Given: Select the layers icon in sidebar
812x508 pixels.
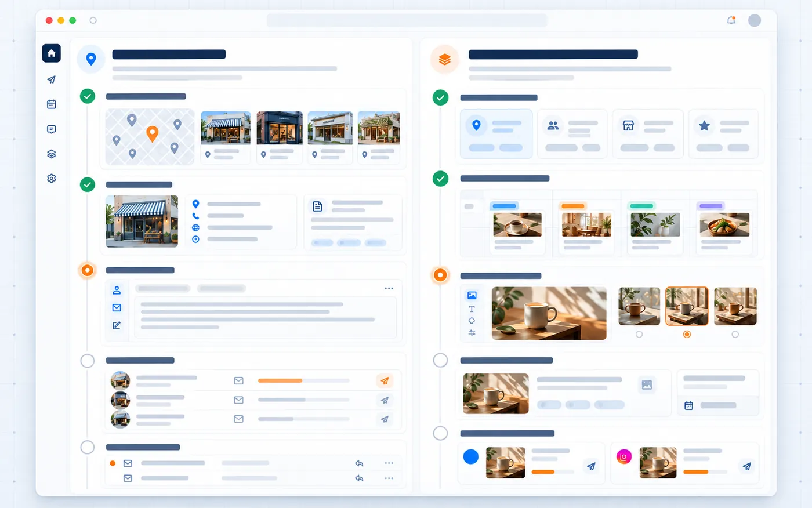Looking at the screenshot, I should pyautogui.click(x=51, y=154).
